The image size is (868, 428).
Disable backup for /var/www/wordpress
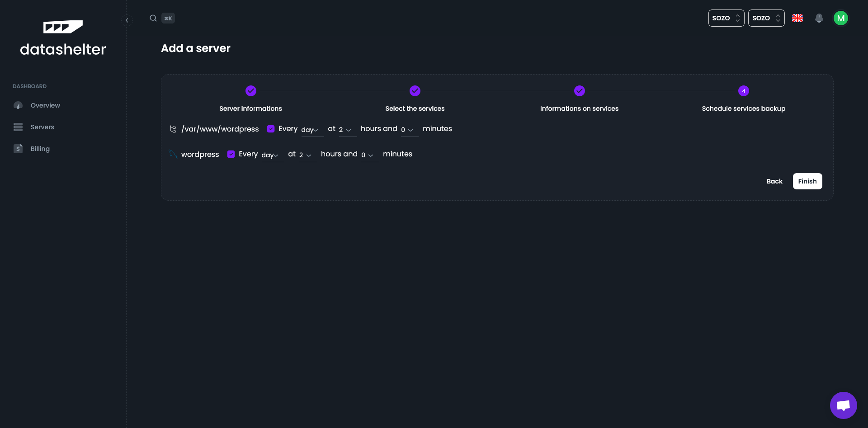click(271, 129)
